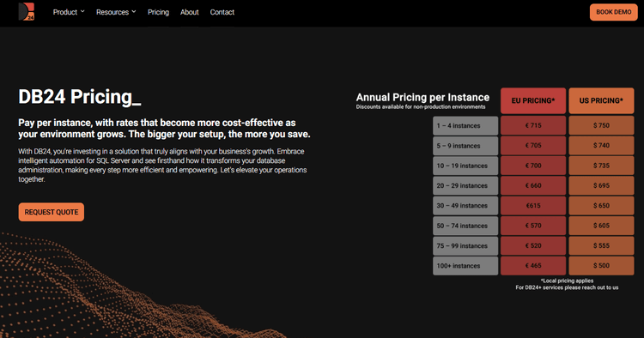Click the € 570 EU price cell
This screenshot has width=644, height=338.
(x=533, y=226)
